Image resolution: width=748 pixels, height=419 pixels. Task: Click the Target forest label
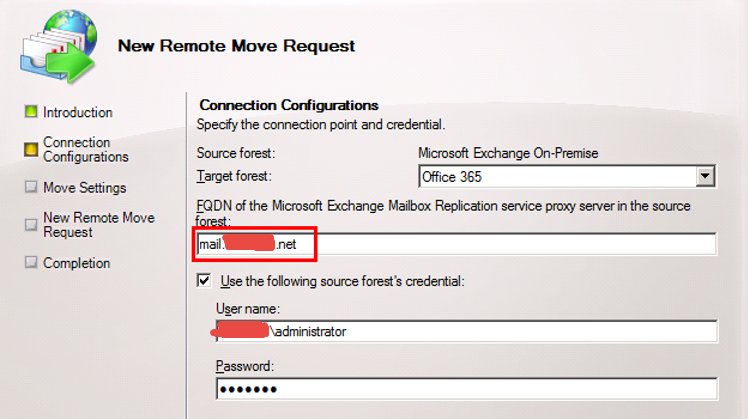(235, 176)
